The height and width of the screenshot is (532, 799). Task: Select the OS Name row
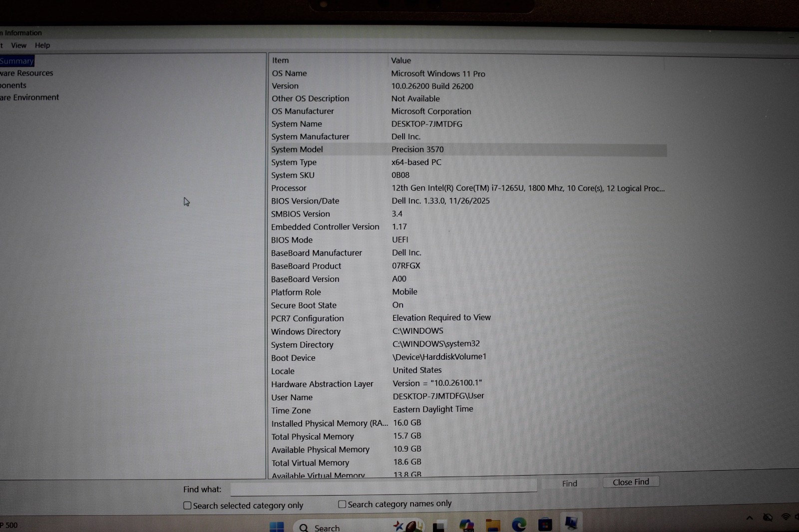tap(468, 73)
